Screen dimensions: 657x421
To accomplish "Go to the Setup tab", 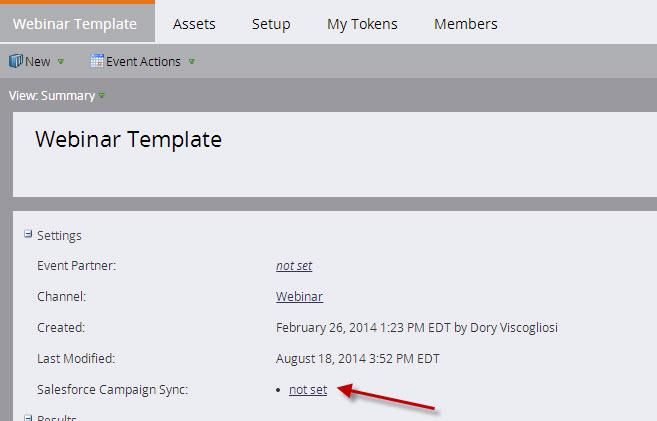I will point(271,23).
